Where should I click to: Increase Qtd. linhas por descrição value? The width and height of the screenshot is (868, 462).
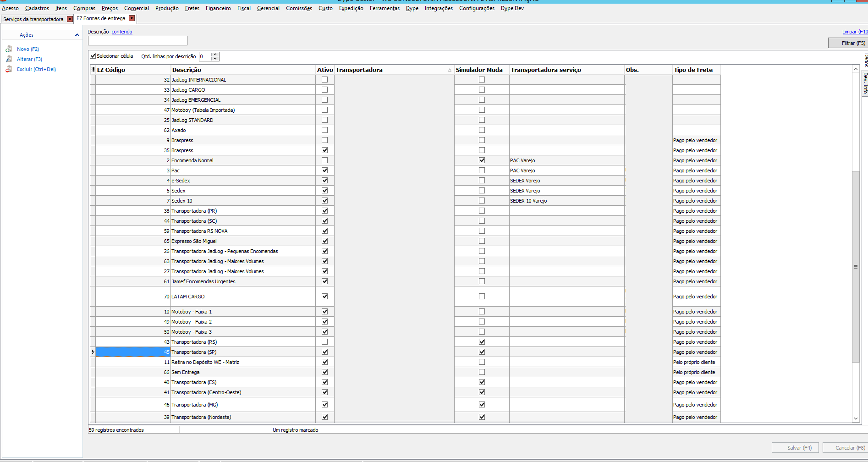215,54
